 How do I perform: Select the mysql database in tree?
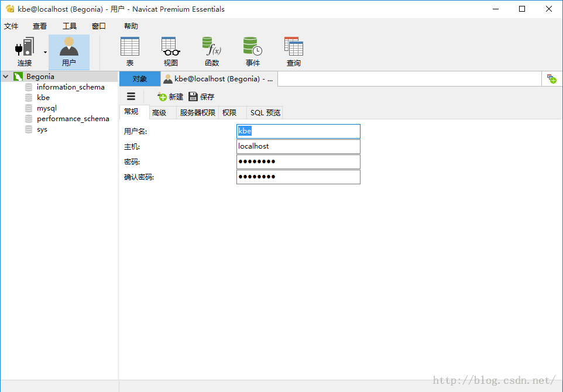47,108
